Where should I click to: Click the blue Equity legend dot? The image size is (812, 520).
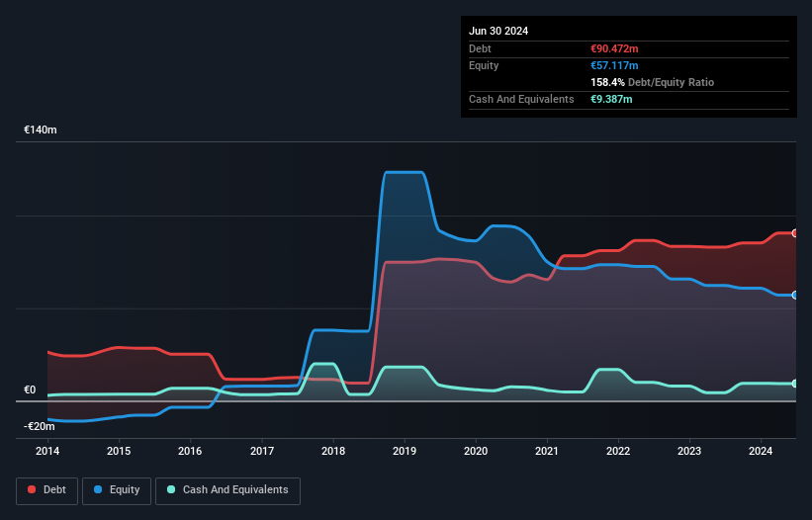[x=98, y=489]
